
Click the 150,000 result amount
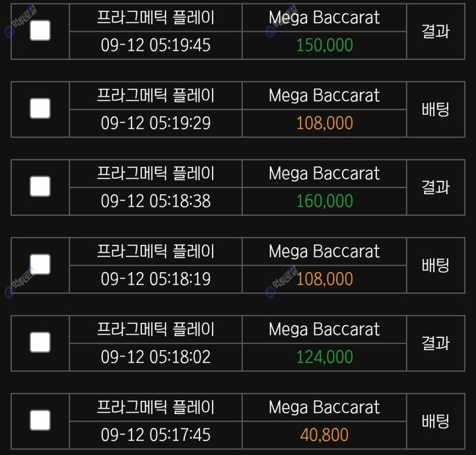[x=324, y=45]
